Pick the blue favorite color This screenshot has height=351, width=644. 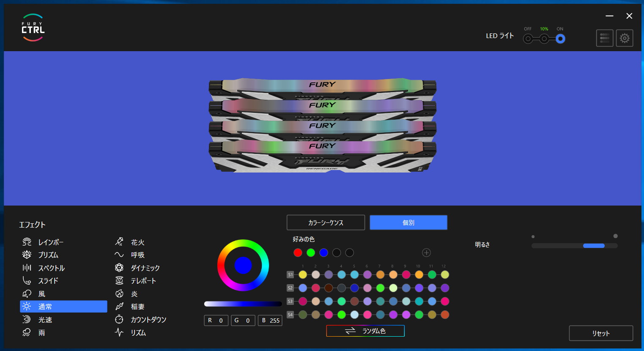(323, 252)
